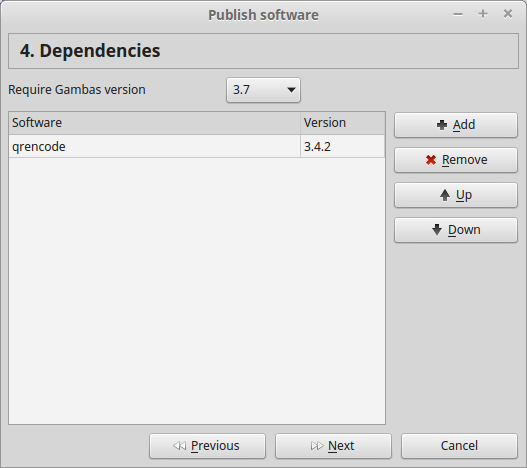Viewport: 527px width, 468px height.
Task: Click the upward arrow icon for Up
Action: tap(445, 195)
